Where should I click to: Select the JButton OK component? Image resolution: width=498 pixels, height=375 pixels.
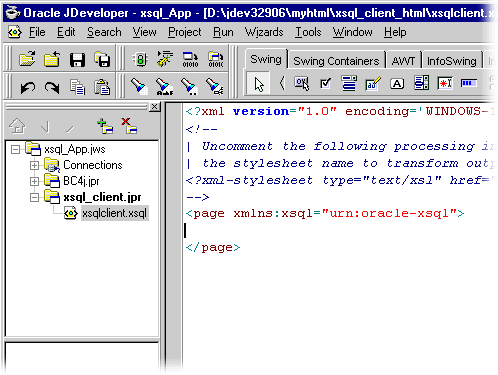click(302, 83)
